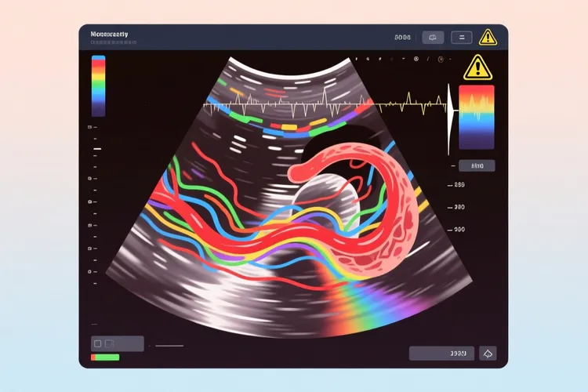The height and width of the screenshot is (392, 588).
Task: Click the left rainbow color scale bar
Action: point(98,85)
